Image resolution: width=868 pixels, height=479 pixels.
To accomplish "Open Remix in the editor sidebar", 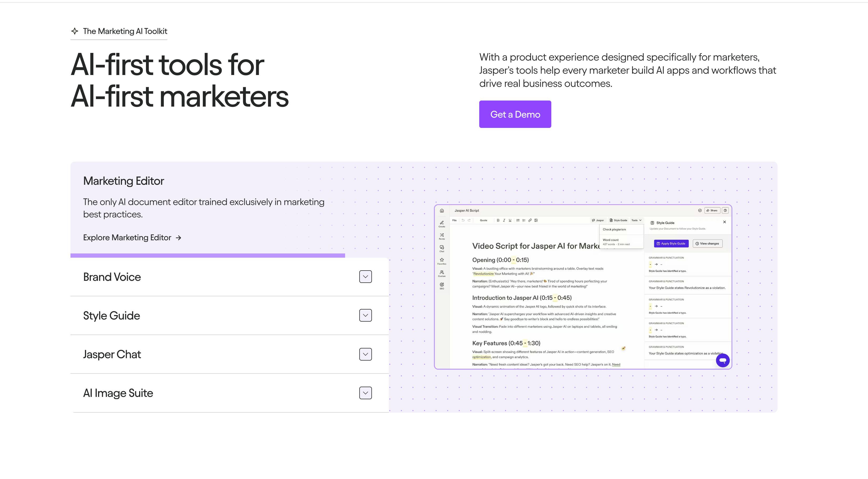I will (x=442, y=236).
